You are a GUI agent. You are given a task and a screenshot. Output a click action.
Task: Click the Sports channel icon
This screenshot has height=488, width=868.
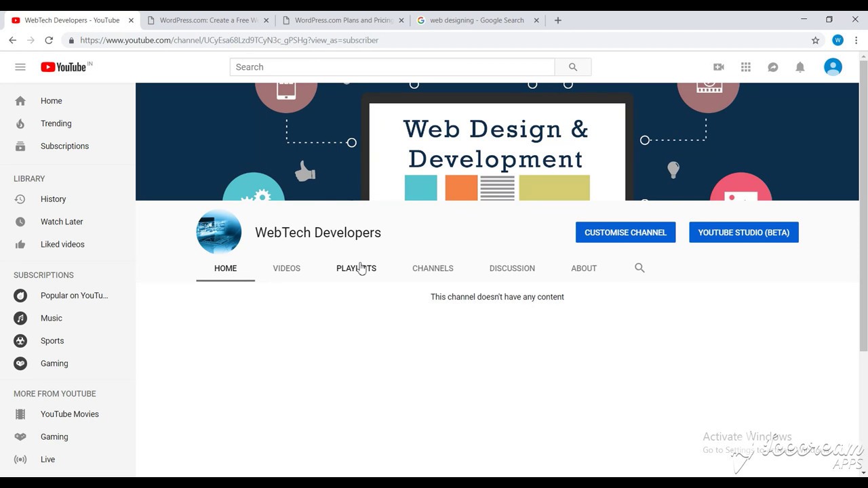click(20, 341)
